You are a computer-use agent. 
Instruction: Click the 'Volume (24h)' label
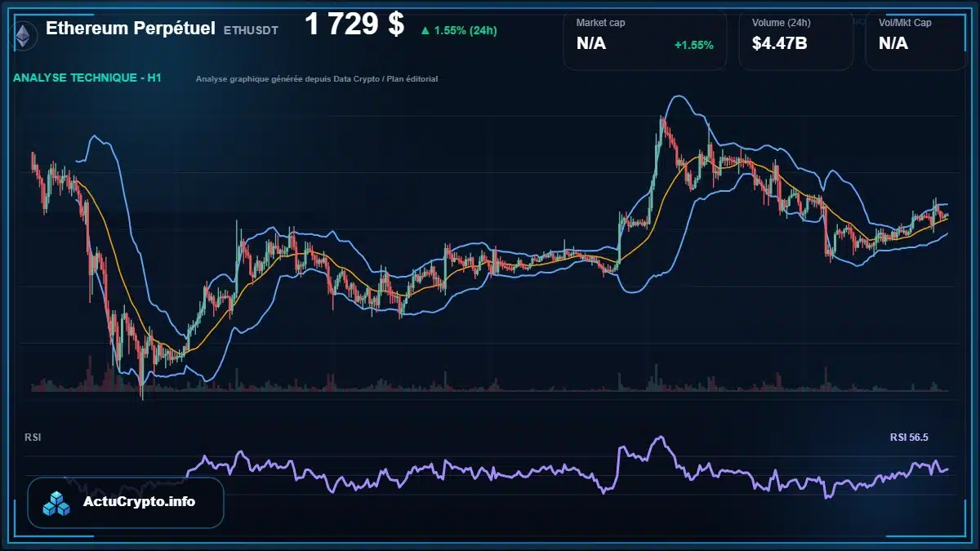point(782,23)
